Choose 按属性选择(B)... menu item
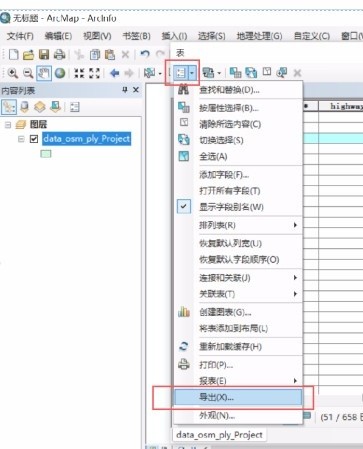 point(238,108)
